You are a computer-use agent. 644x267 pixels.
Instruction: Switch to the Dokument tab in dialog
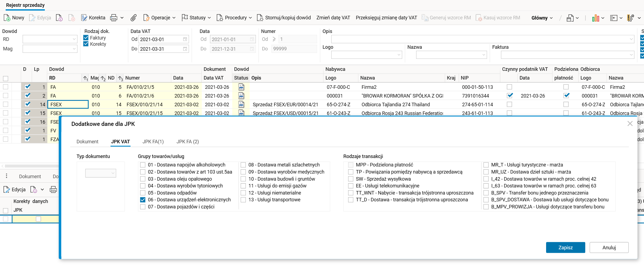coord(87,142)
